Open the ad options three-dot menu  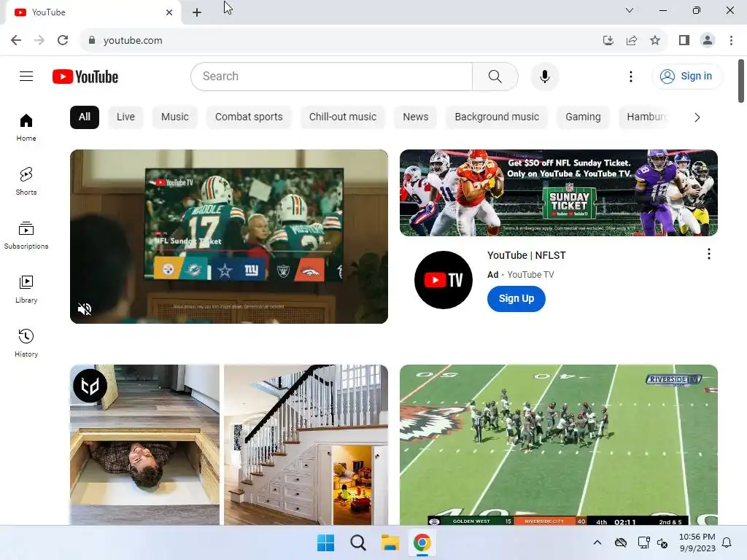(x=709, y=254)
